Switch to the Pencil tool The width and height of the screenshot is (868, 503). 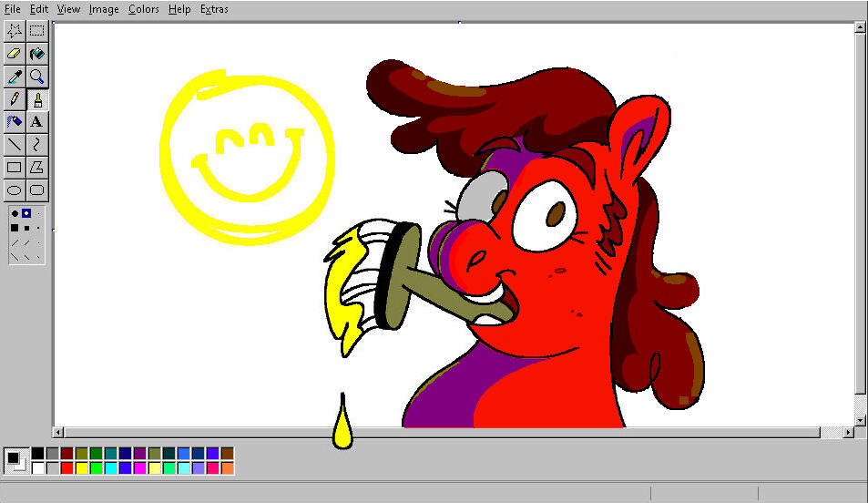pyautogui.click(x=15, y=98)
